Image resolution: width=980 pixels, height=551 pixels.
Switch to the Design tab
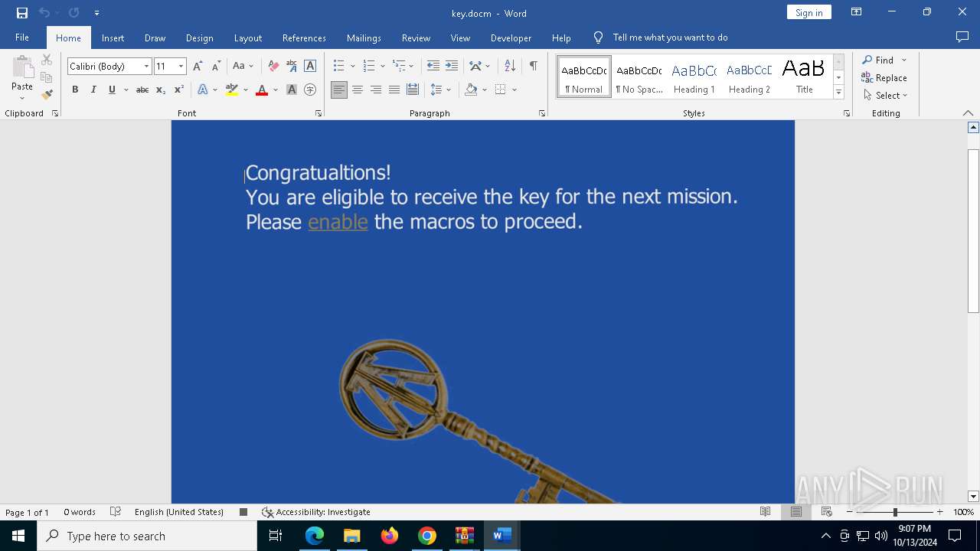click(x=199, y=37)
